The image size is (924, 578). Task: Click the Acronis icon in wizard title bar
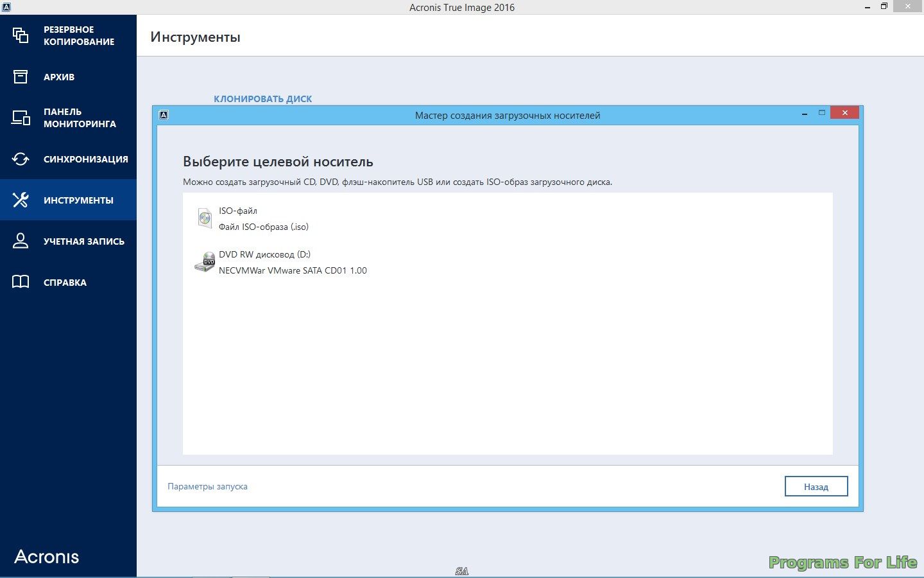click(x=164, y=115)
